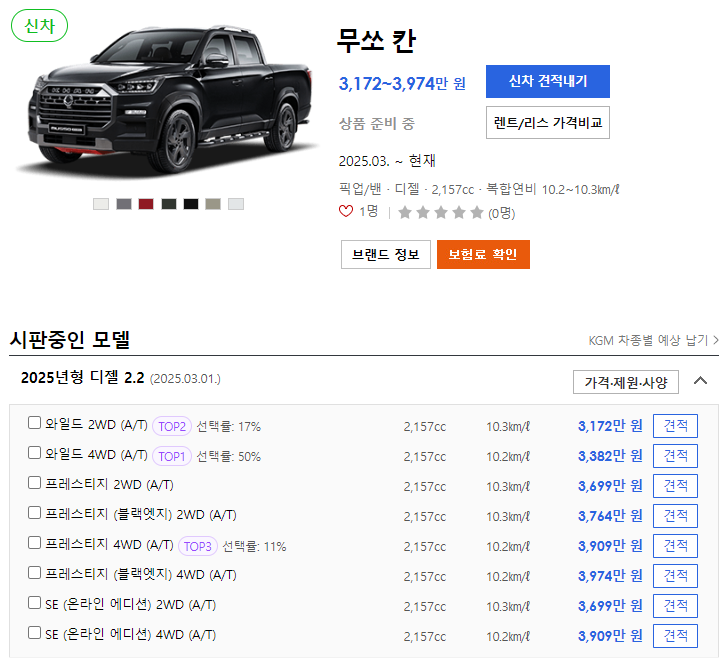This screenshot has height=670, width=727.
Task: Click the TOP1 badge
Action: (x=172, y=457)
